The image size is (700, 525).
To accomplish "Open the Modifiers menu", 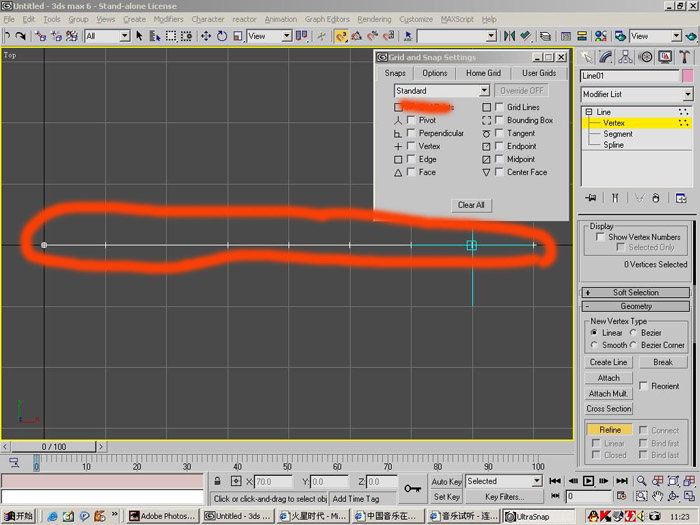I will tap(168, 19).
